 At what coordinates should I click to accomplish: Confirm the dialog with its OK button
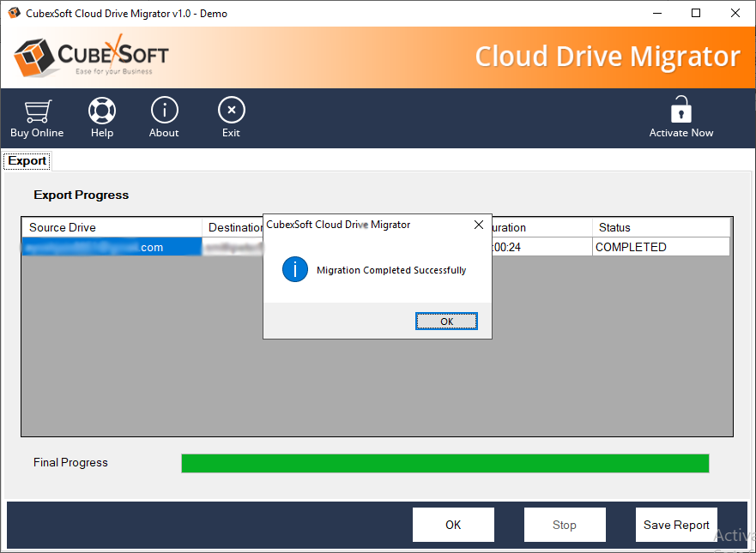click(x=446, y=322)
